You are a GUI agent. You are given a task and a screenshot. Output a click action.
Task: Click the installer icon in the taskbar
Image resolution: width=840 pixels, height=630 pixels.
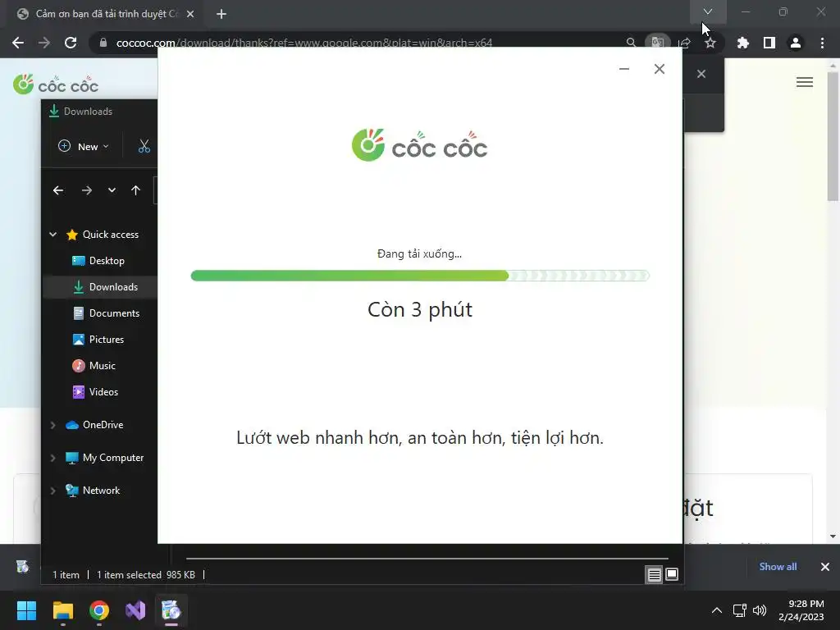coord(171,610)
